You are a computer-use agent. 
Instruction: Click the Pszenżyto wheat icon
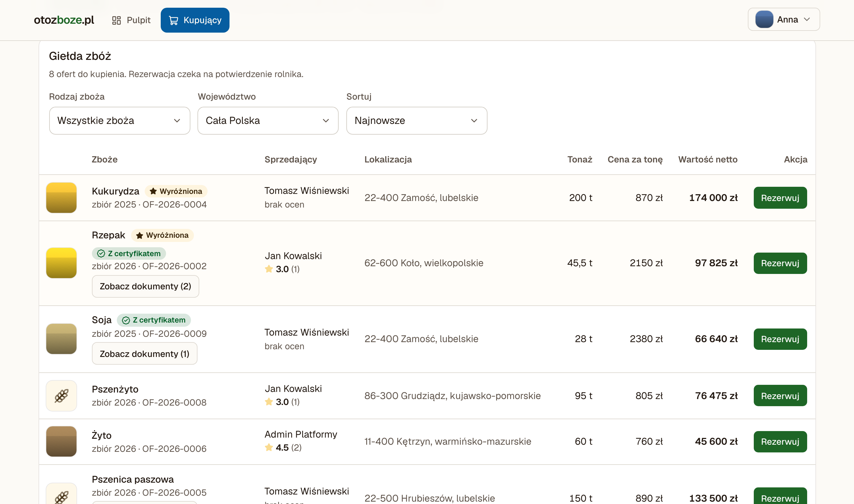(61, 396)
